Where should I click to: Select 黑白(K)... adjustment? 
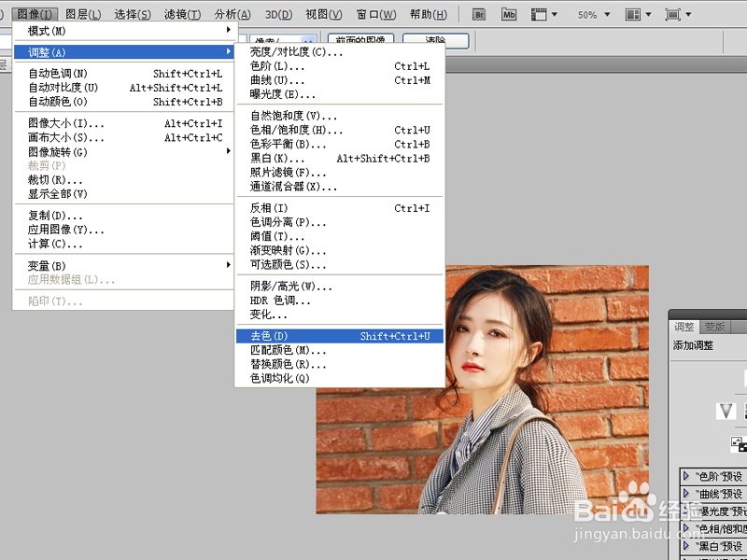click(340, 159)
